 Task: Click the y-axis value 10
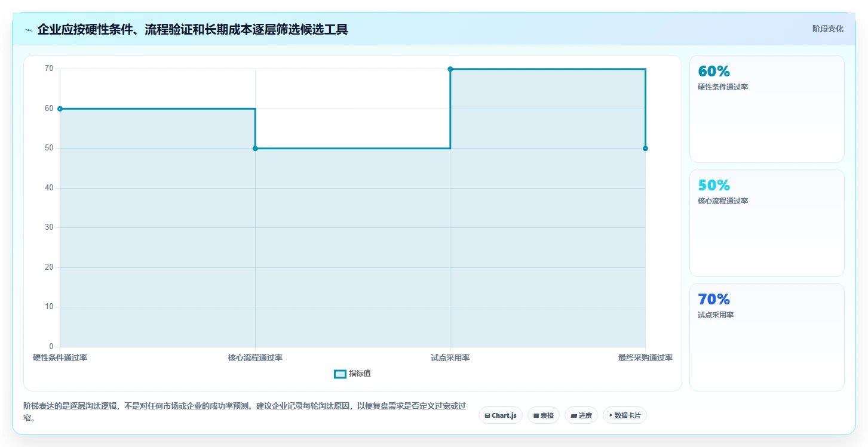click(49, 307)
